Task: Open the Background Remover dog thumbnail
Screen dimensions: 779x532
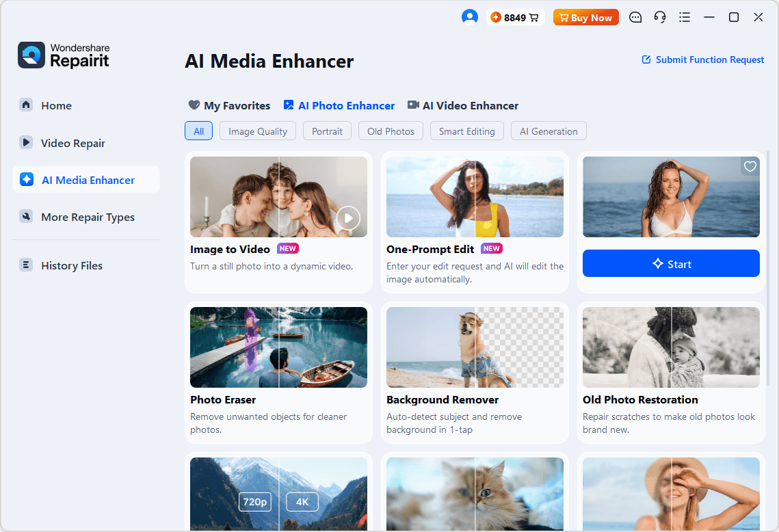Action: [x=475, y=347]
